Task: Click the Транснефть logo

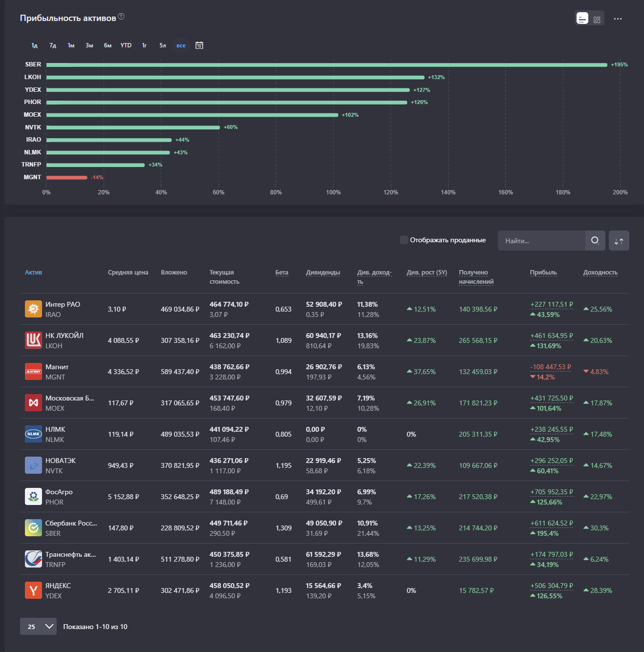Action: [33, 559]
